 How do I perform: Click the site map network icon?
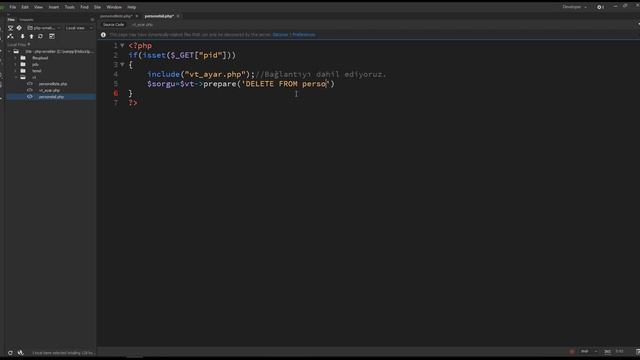tap(11, 36)
